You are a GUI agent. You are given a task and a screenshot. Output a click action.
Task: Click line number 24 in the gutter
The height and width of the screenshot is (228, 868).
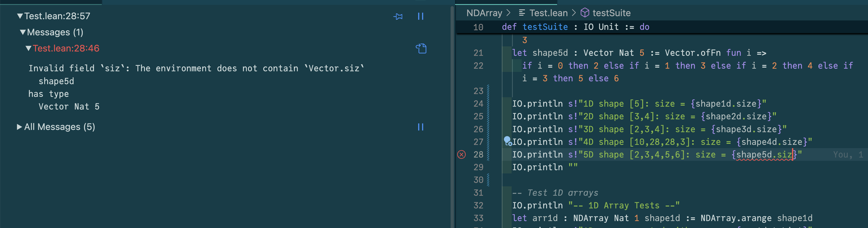(478, 104)
